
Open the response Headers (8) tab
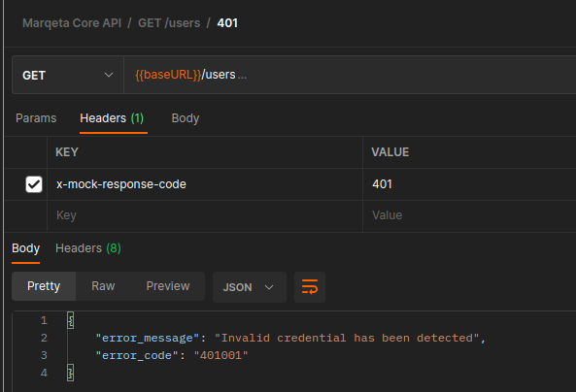88,248
